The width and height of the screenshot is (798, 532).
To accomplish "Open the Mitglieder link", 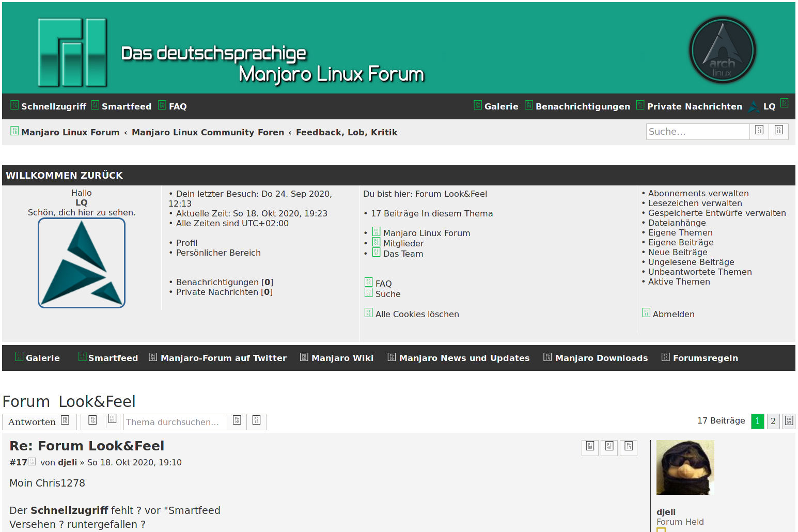I will (x=403, y=243).
